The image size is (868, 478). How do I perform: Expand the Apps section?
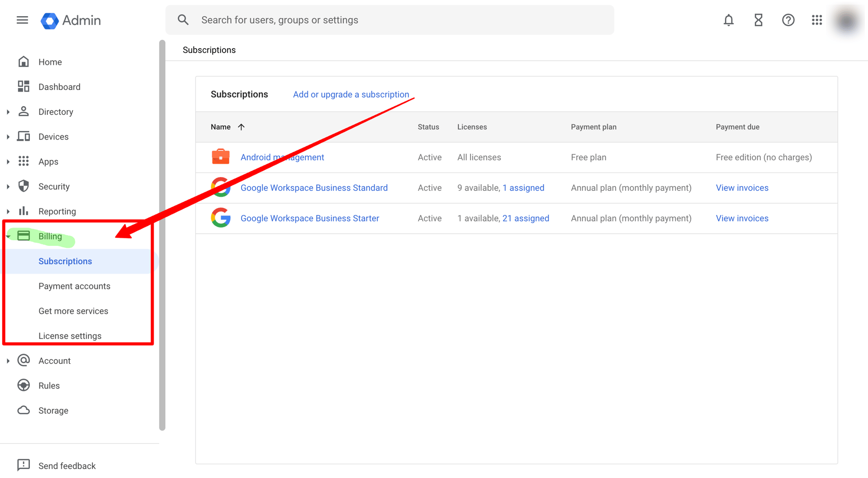point(8,161)
